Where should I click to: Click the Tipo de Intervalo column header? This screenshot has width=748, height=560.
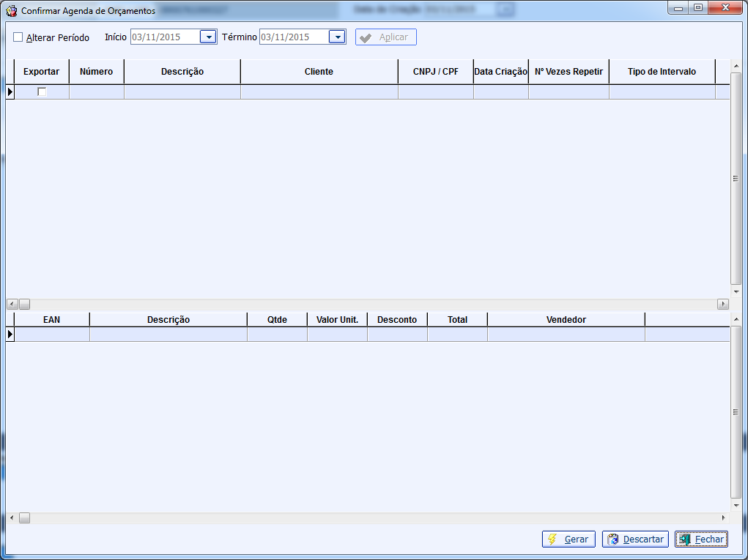click(662, 72)
